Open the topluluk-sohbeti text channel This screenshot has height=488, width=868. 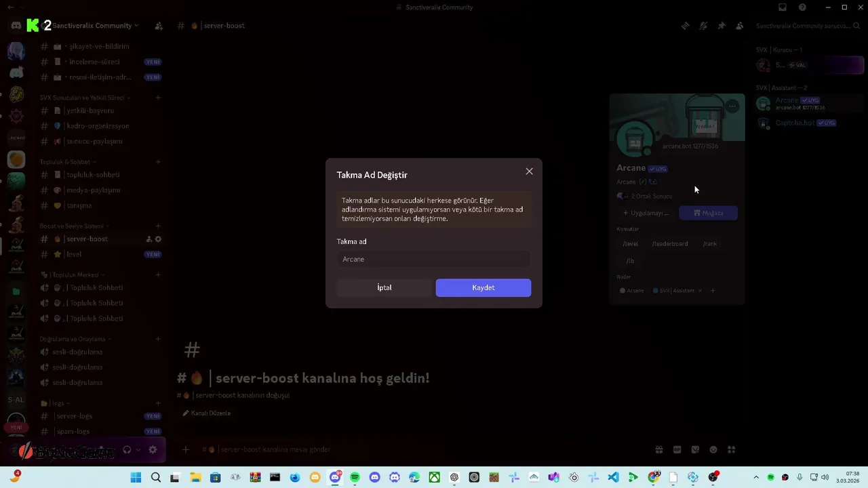coord(100,175)
